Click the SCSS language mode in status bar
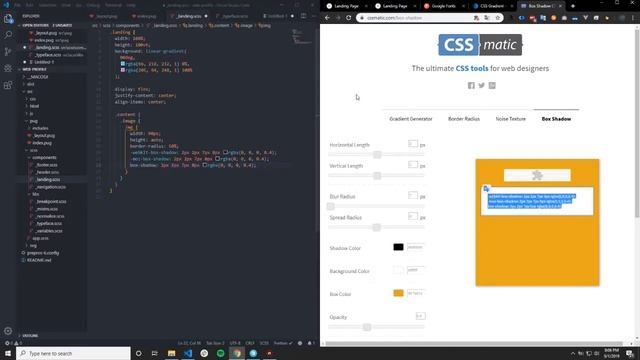 (264, 343)
